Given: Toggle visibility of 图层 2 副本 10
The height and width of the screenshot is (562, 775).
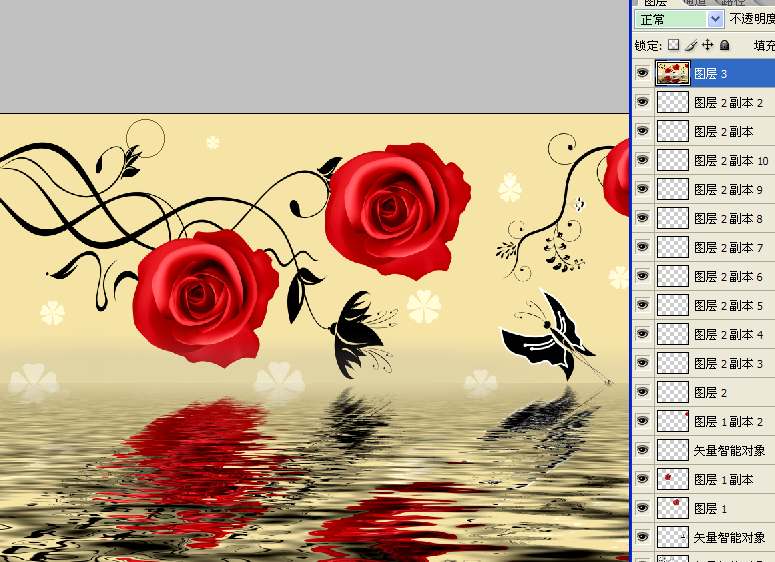Looking at the screenshot, I should click(x=642, y=160).
